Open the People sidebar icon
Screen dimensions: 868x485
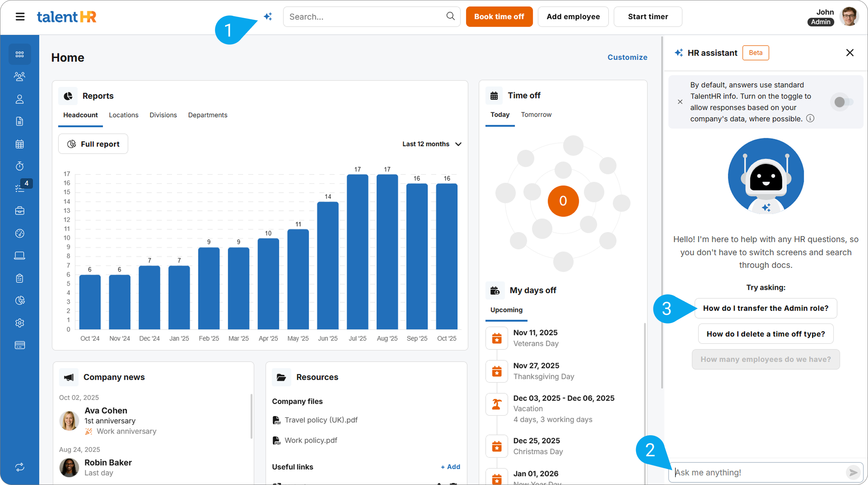tap(20, 77)
